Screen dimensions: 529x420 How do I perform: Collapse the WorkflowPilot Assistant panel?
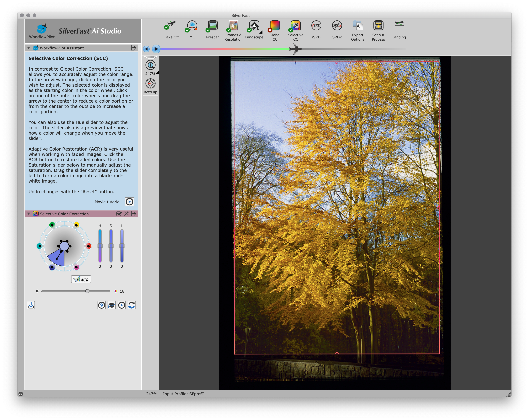29,48
